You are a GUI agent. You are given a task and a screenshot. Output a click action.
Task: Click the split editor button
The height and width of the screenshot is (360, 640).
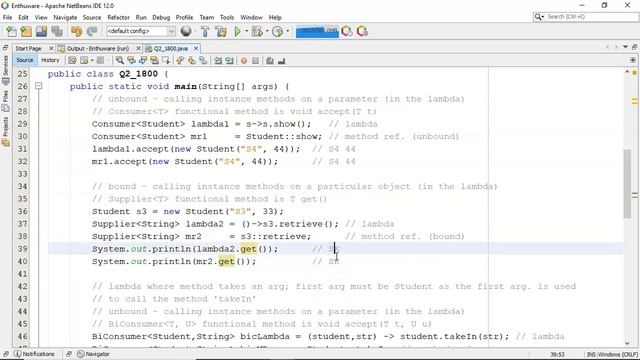tap(633, 60)
